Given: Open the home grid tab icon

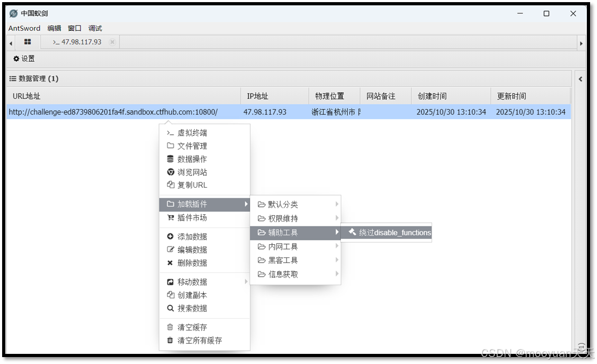Looking at the screenshot, I should (27, 42).
